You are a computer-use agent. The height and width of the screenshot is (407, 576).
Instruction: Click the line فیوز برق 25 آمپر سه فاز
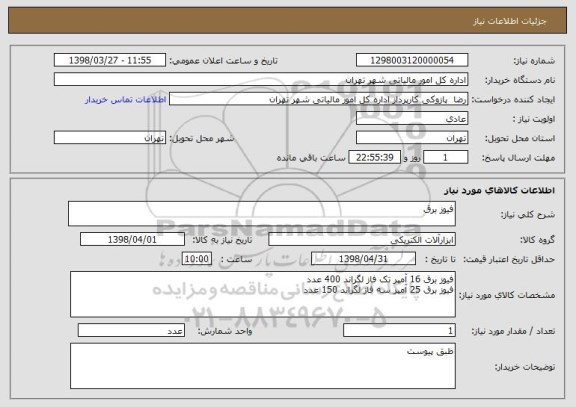click(378, 290)
